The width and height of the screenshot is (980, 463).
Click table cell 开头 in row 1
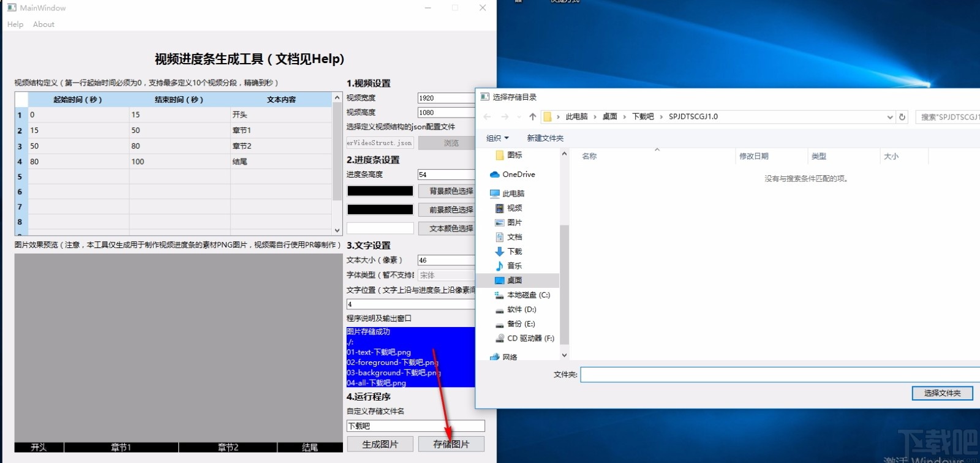[x=281, y=115]
